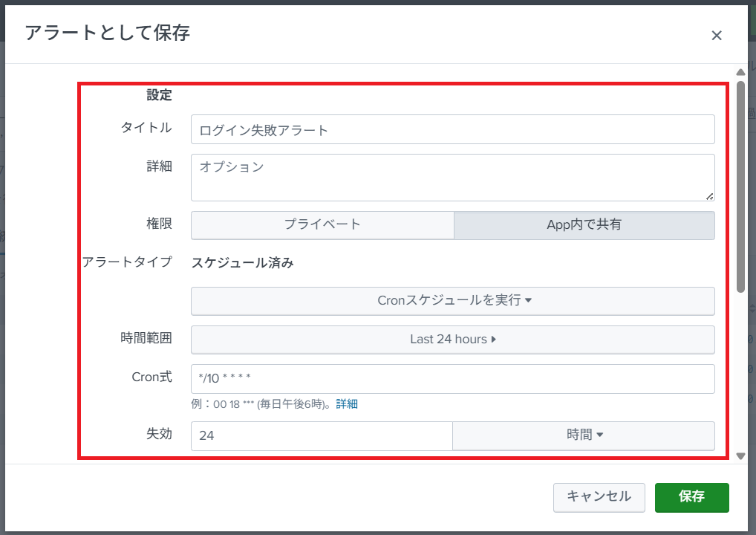Select the App内で共有 permission option

[x=584, y=225]
